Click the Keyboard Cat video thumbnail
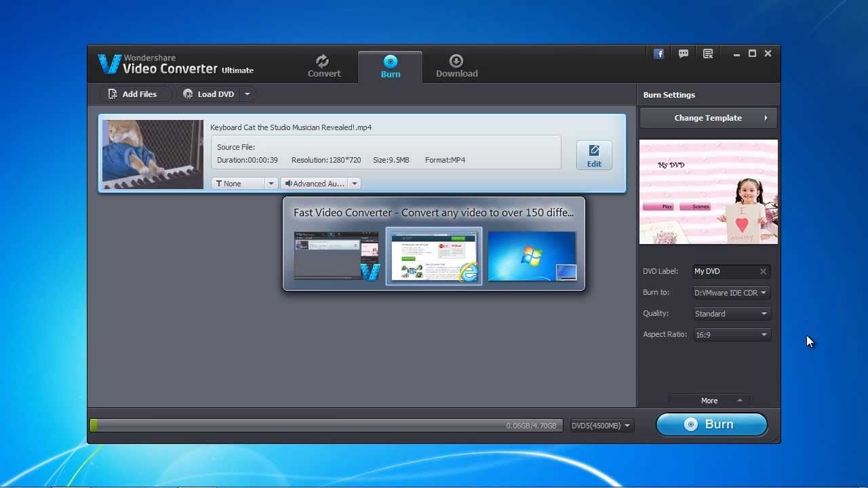The width and height of the screenshot is (868, 488). click(153, 155)
